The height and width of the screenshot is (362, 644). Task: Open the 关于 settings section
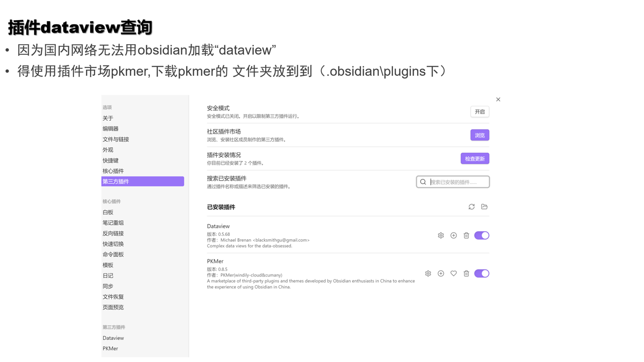pyautogui.click(x=108, y=118)
